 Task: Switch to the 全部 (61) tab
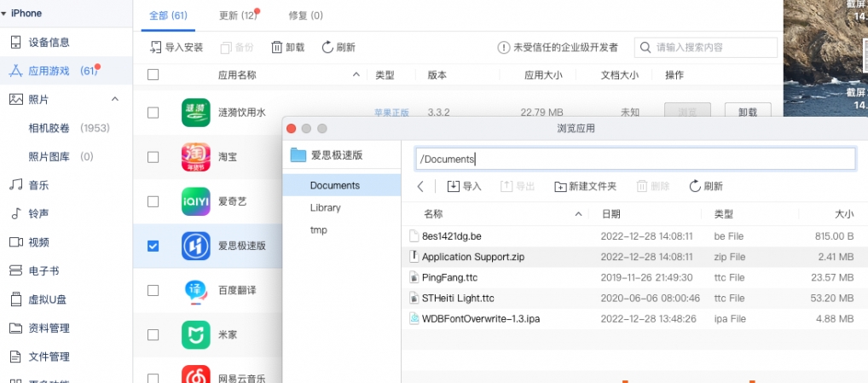168,15
